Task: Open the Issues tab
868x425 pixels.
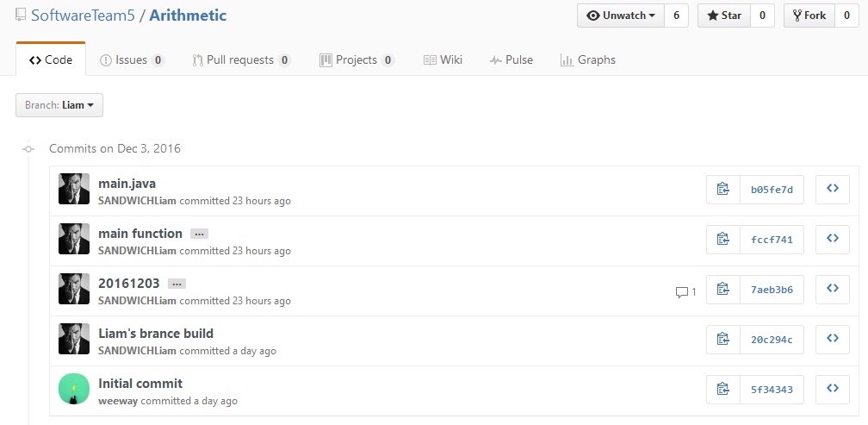Action: pyautogui.click(x=132, y=59)
